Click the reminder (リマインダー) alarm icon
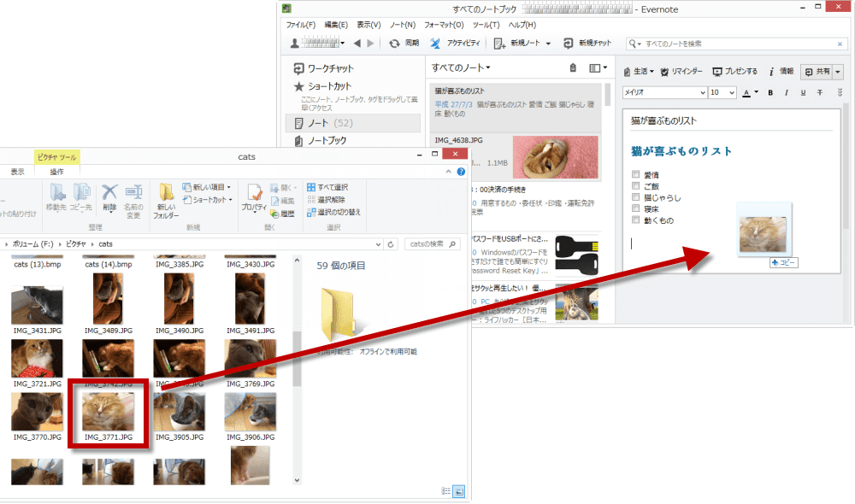Image resolution: width=855 pixels, height=504 pixels. [664, 72]
